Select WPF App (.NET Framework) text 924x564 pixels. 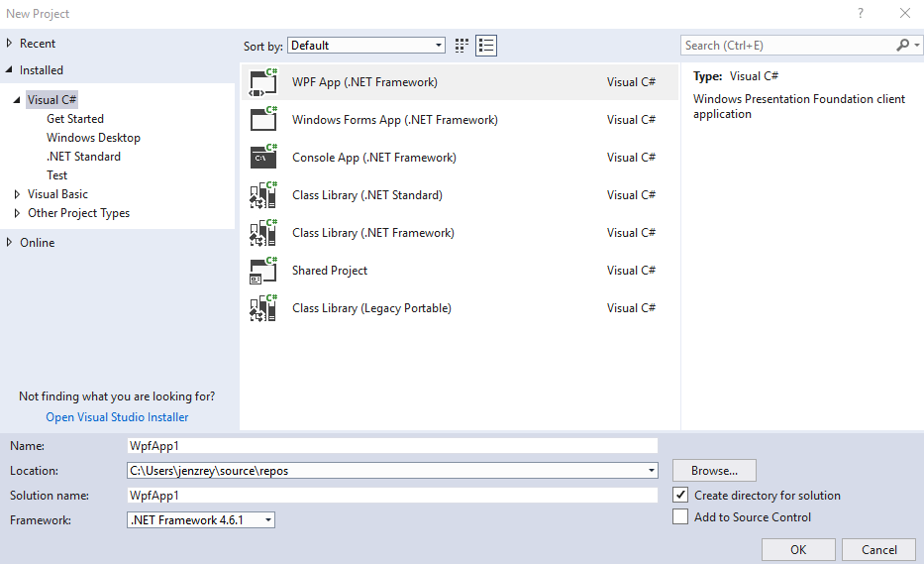[364, 82]
